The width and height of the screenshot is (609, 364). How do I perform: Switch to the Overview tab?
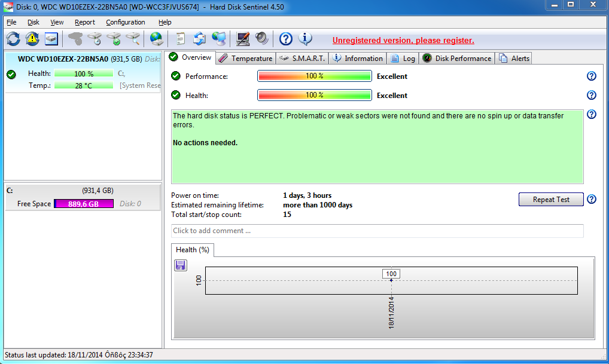[x=190, y=57]
